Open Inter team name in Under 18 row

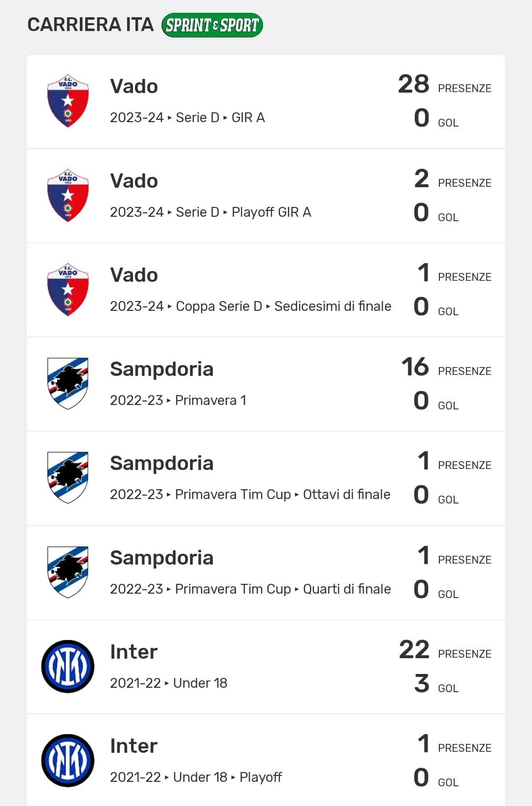tap(133, 652)
